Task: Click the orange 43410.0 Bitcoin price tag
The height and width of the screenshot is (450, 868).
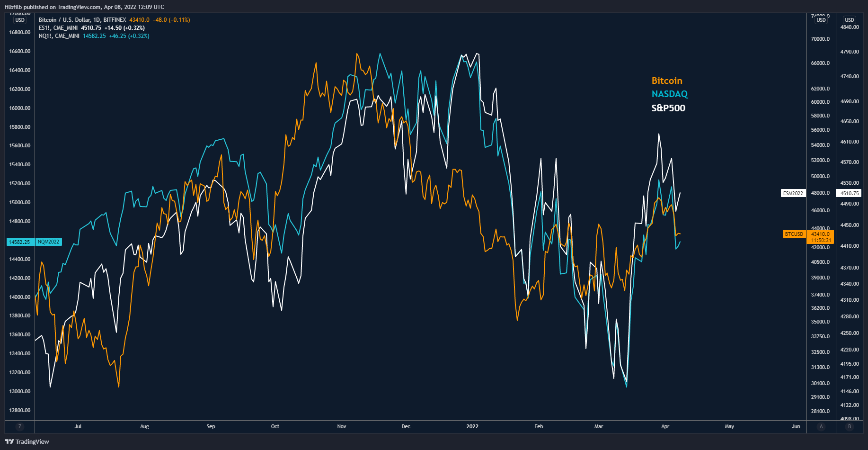Action: click(820, 234)
